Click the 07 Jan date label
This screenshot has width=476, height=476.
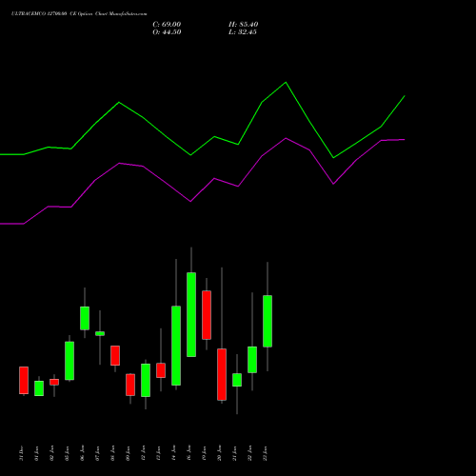(x=97, y=453)
